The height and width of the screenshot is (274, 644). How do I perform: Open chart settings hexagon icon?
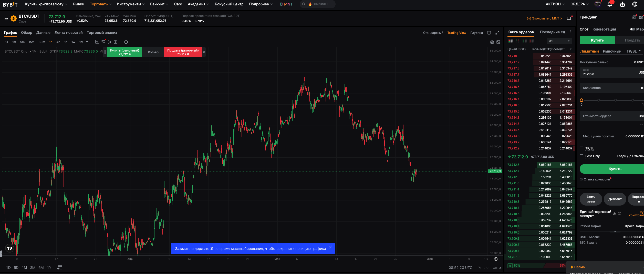point(116,42)
